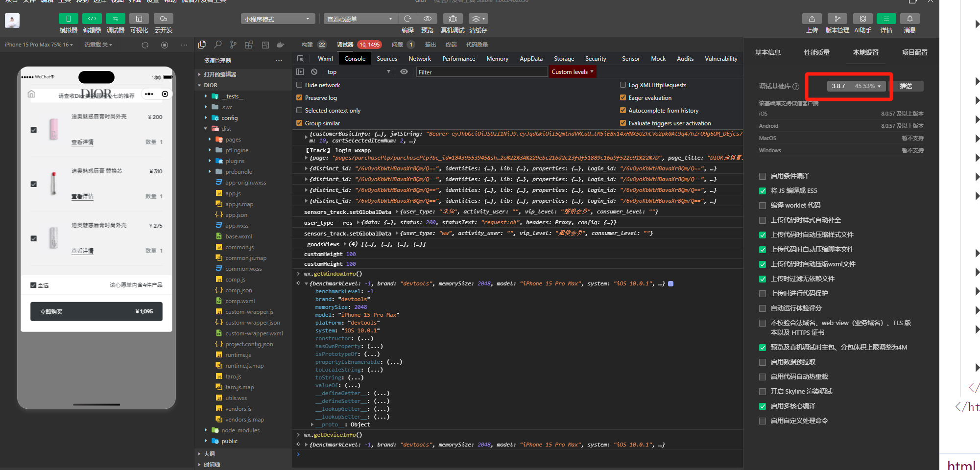This screenshot has width=980, height=470.
Task: Open the 终端 terminal tab
Action: (451, 45)
